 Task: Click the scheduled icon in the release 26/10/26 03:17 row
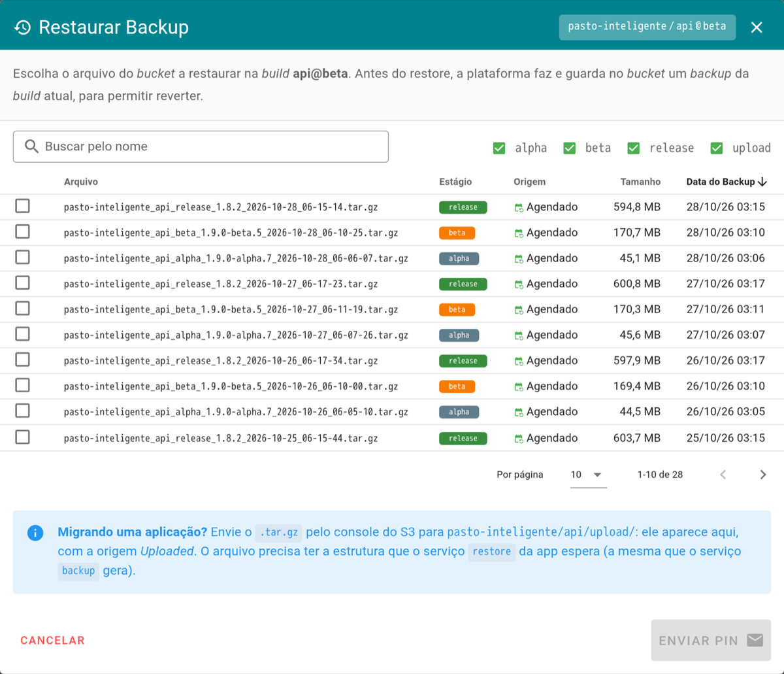tap(519, 361)
